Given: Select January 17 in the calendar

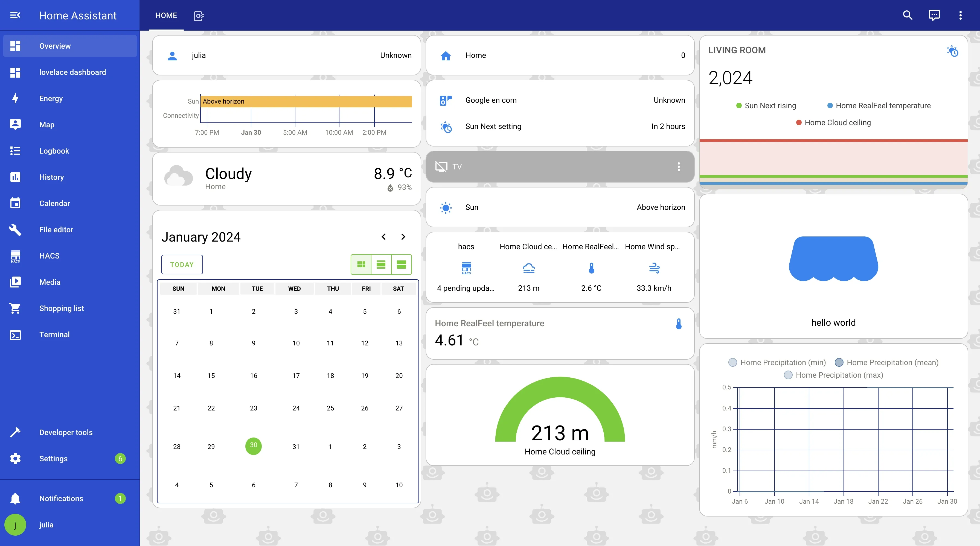Looking at the screenshot, I should 296,376.
